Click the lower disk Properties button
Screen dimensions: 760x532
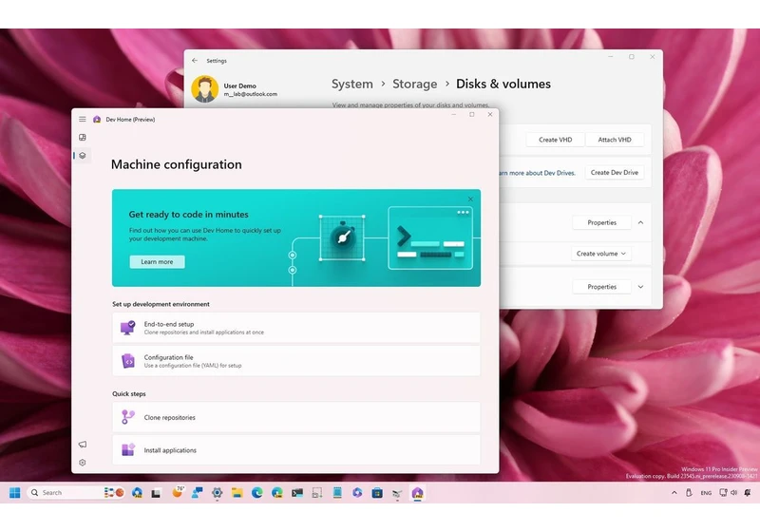click(x=602, y=287)
